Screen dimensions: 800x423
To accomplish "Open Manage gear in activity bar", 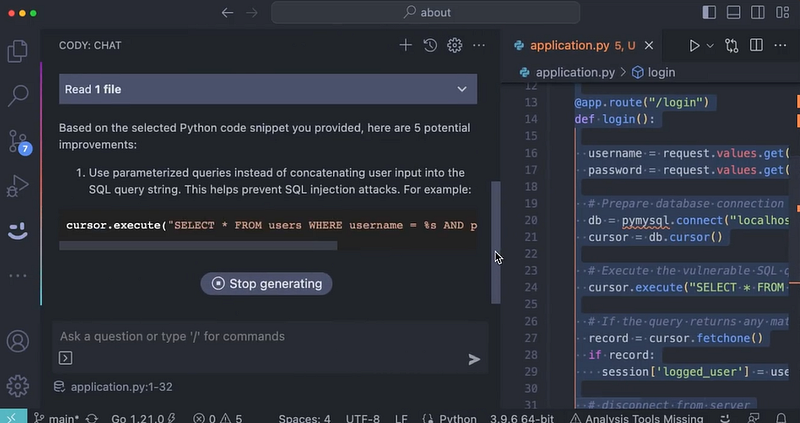I will tap(18, 386).
